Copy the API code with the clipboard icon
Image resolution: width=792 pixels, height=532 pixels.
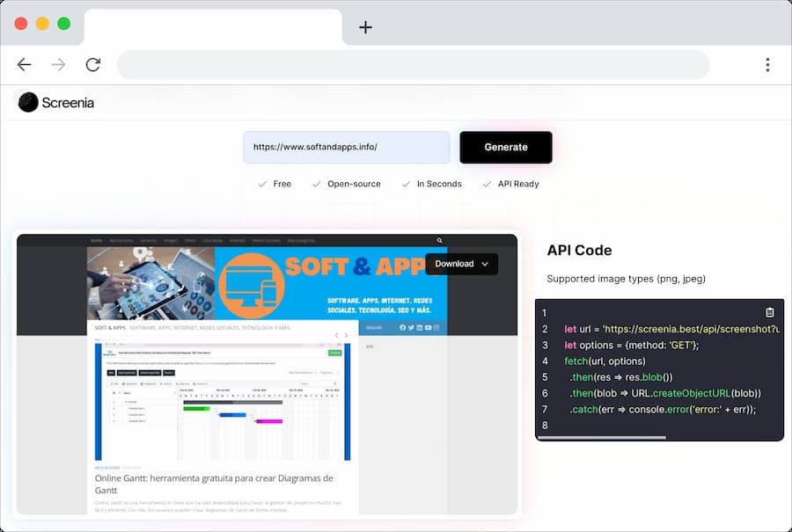(x=769, y=312)
